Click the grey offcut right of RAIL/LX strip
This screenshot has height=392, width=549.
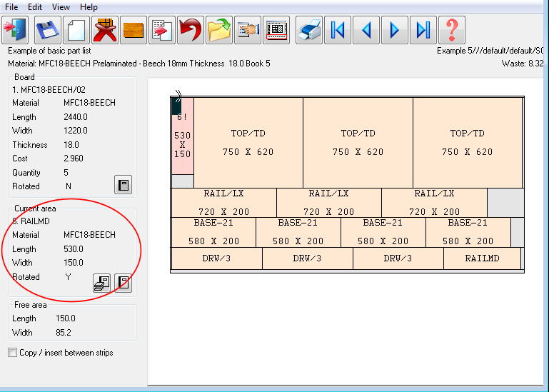point(505,203)
